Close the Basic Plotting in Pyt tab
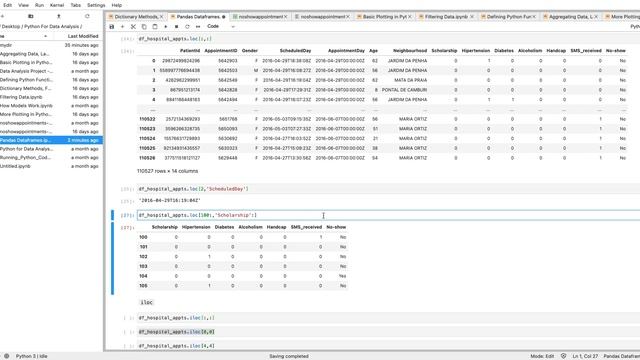 click(410, 17)
